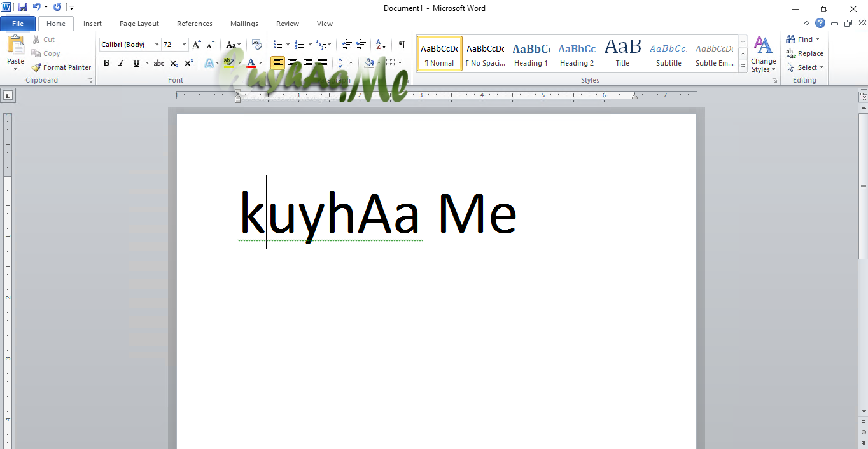This screenshot has height=449, width=868.
Task: Set paragraph alignment to Center
Action: point(293,63)
